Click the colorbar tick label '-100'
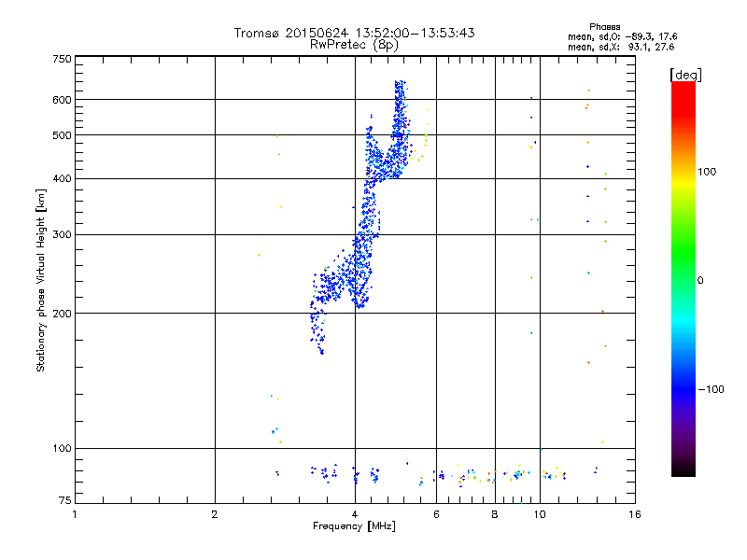The image size is (747, 560). [711, 389]
